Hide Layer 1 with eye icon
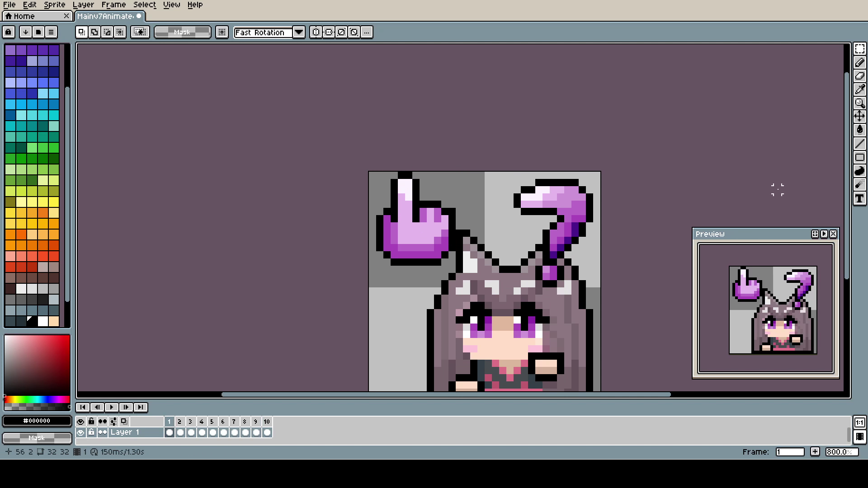868x488 pixels. (80, 432)
